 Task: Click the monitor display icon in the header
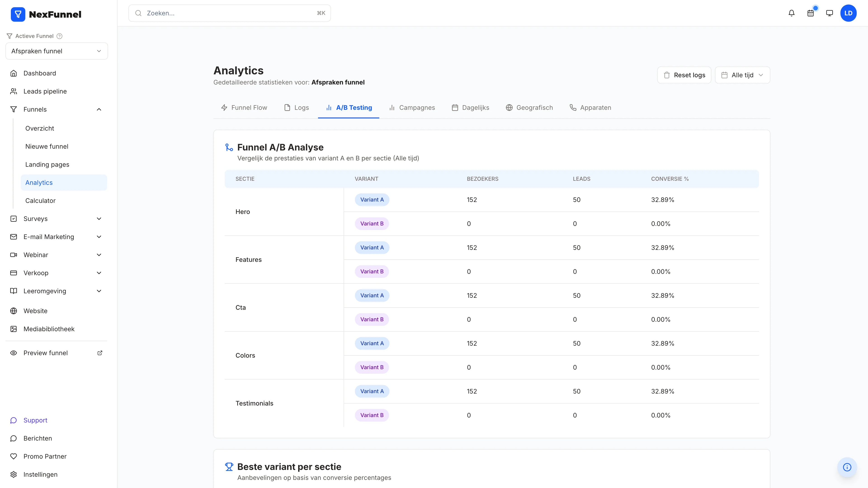tap(829, 13)
